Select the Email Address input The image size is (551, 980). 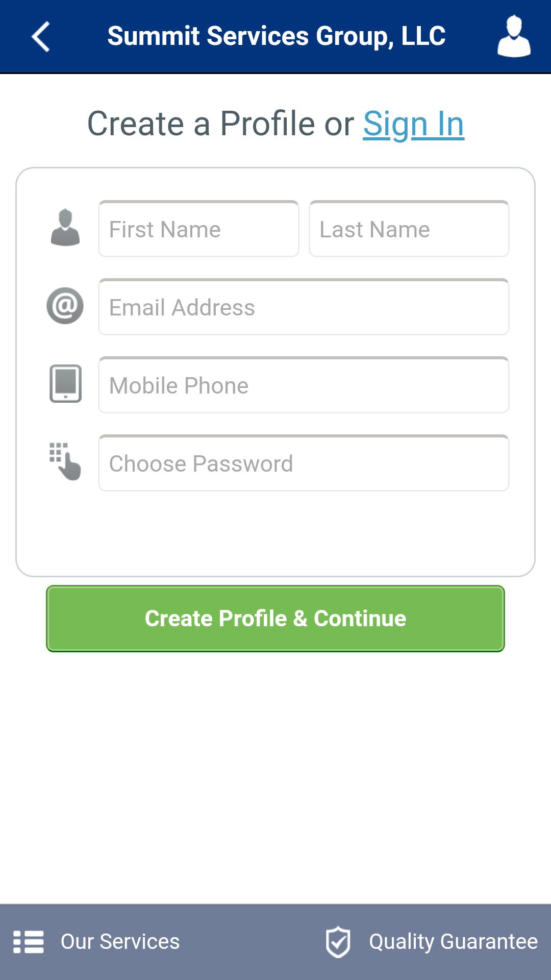coord(304,307)
